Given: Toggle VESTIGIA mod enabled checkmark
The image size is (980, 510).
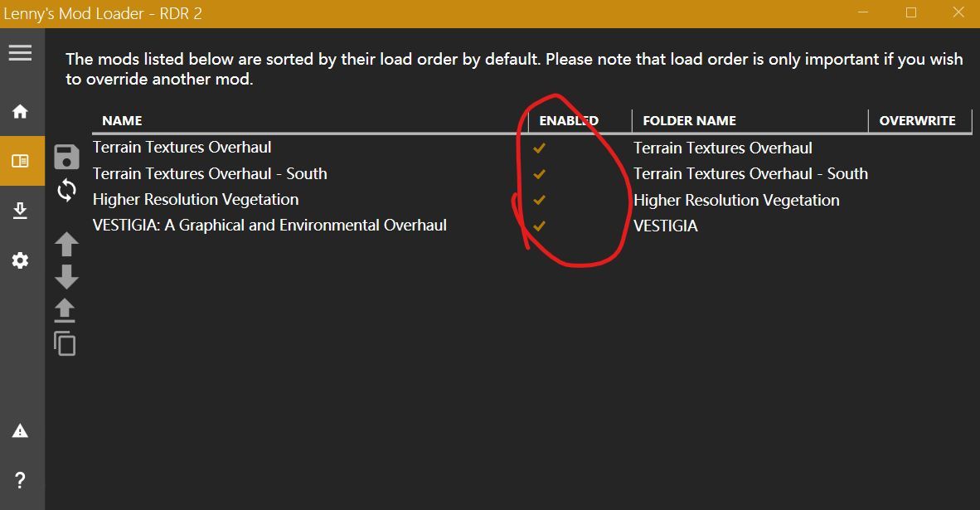Looking at the screenshot, I should point(540,226).
